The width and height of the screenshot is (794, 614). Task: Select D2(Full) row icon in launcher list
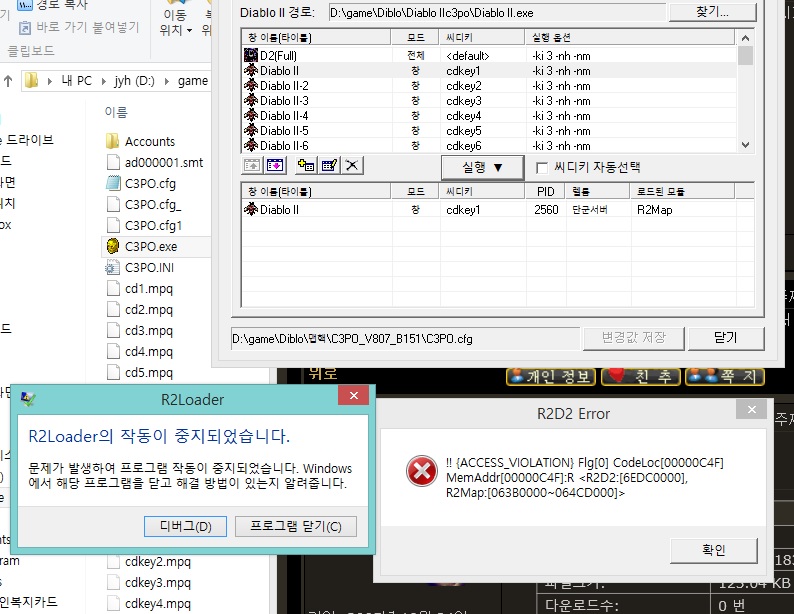click(x=251, y=55)
